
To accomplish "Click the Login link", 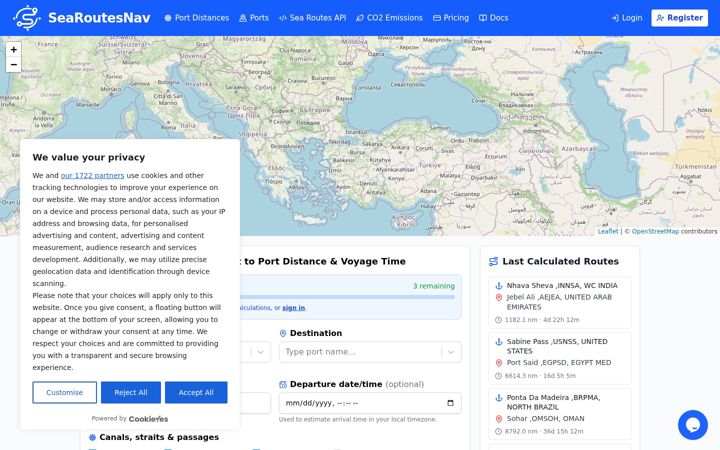I will point(627,18).
